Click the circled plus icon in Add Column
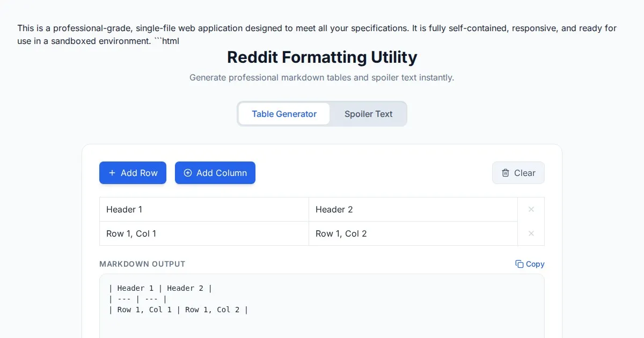 188,173
